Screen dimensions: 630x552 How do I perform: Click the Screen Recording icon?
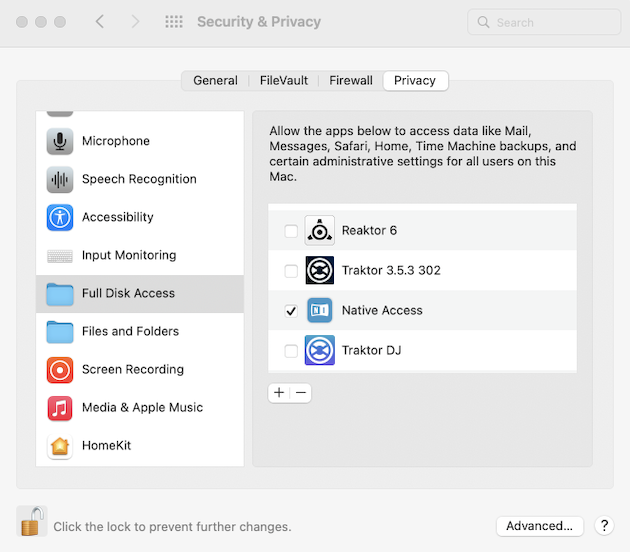tap(60, 370)
